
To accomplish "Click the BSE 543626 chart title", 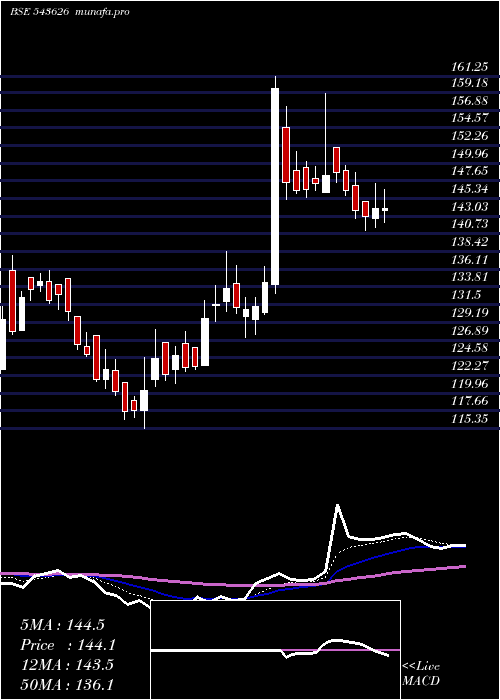I will 39,12.
